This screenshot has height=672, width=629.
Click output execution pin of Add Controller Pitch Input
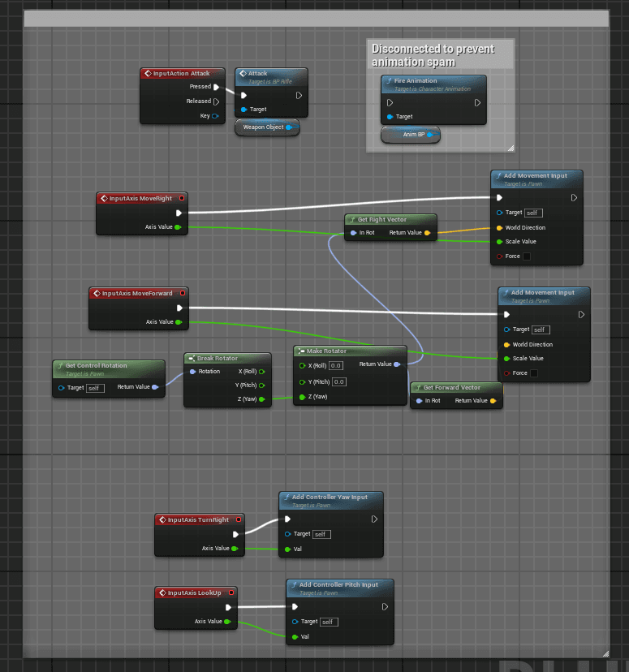pyautogui.click(x=385, y=607)
